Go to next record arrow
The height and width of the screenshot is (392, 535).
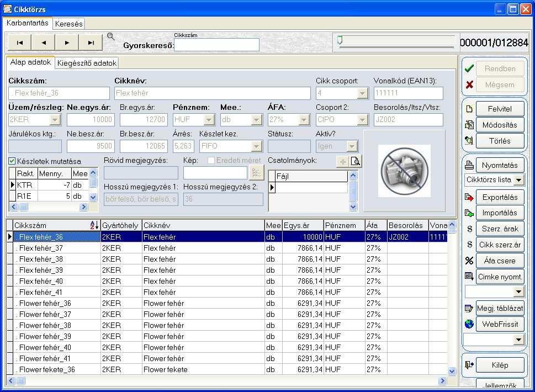[x=67, y=43]
